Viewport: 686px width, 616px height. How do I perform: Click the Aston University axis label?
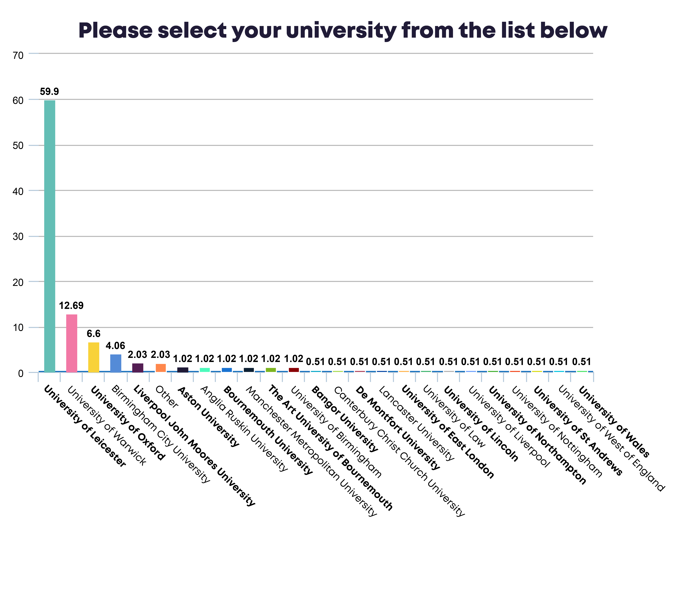(x=209, y=417)
